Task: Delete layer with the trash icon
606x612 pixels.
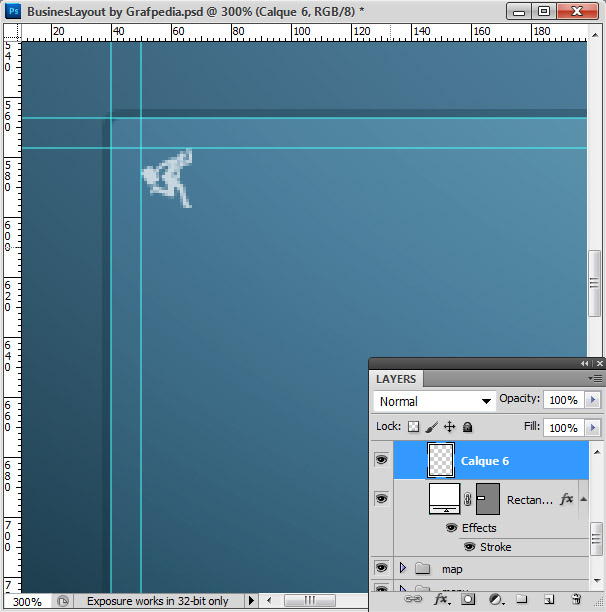Action: (x=576, y=599)
